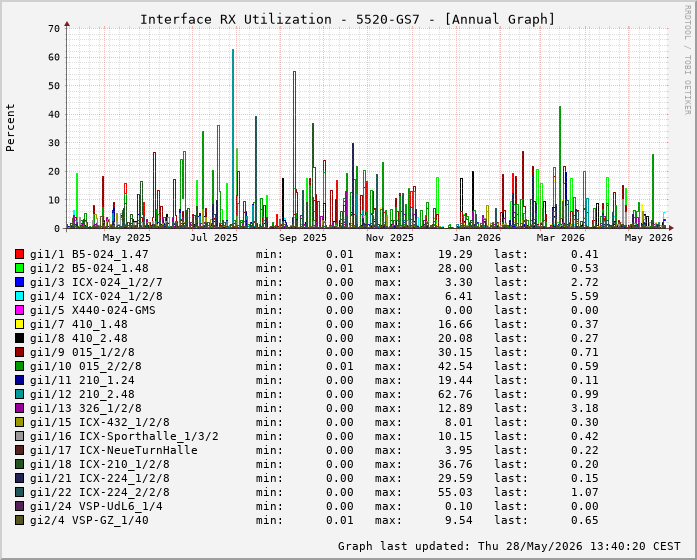Viewport: 697px width, 560px height.
Task: Click the navy swatch for gi1/11 210_1.24
Action: 19,380
